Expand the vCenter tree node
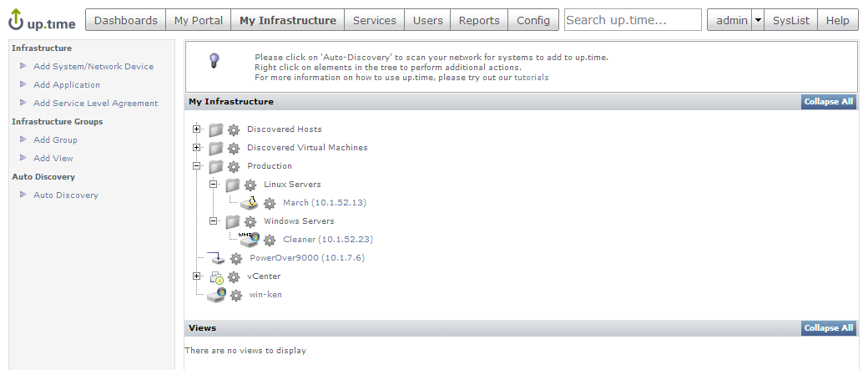868x370 pixels. click(x=197, y=276)
